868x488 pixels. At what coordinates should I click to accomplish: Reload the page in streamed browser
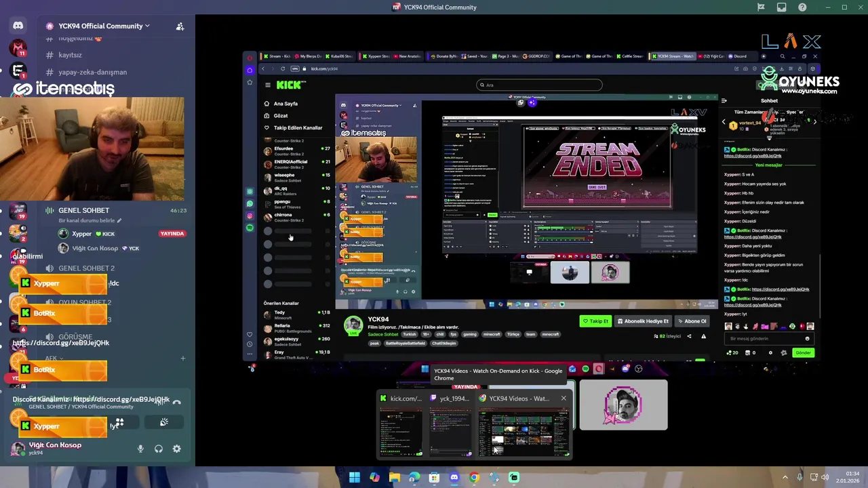283,68
